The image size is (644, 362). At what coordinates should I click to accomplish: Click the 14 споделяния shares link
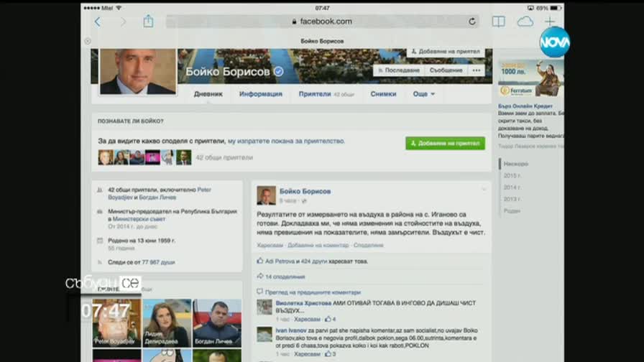(x=285, y=277)
